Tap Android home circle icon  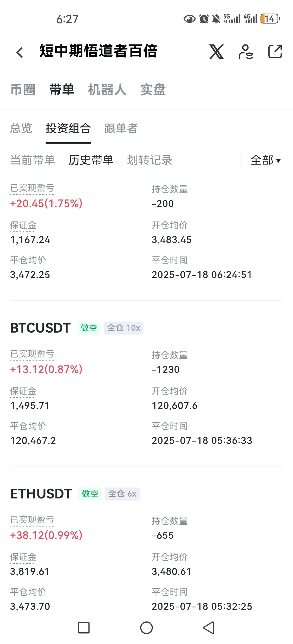click(x=146, y=628)
